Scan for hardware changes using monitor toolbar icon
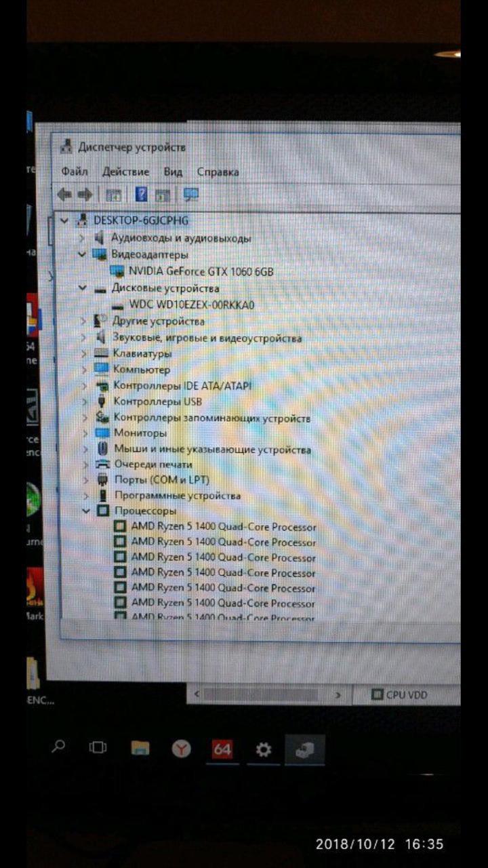 pos(191,195)
